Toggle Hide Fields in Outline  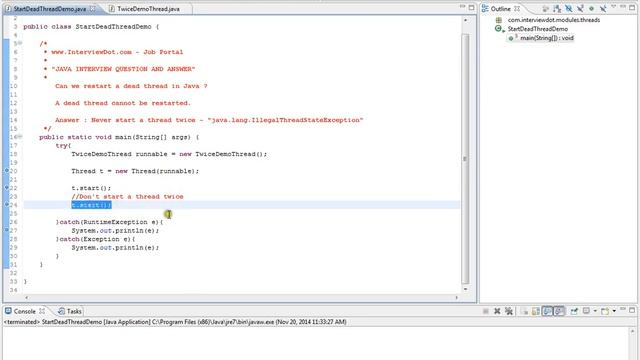(568, 9)
